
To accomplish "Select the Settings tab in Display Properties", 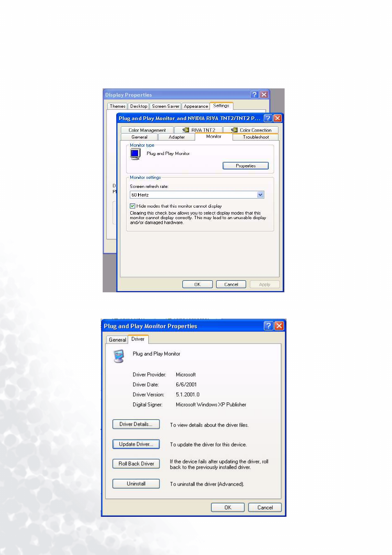I will point(221,106).
